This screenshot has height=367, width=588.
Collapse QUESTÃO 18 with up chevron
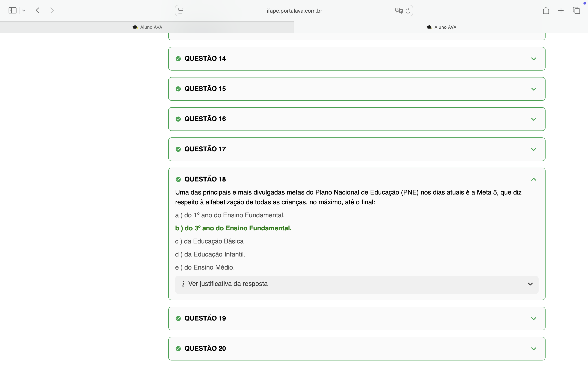pos(533,179)
